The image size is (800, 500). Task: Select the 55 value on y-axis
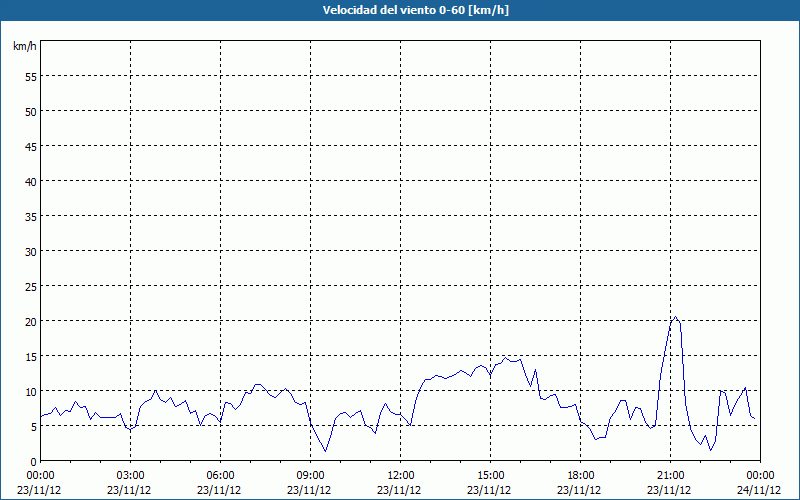click(x=31, y=77)
